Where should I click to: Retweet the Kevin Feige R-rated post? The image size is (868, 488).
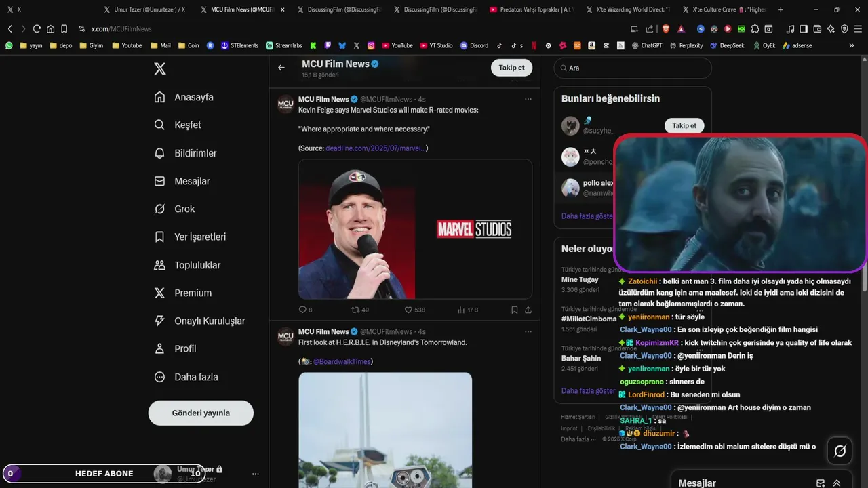tap(359, 310)
